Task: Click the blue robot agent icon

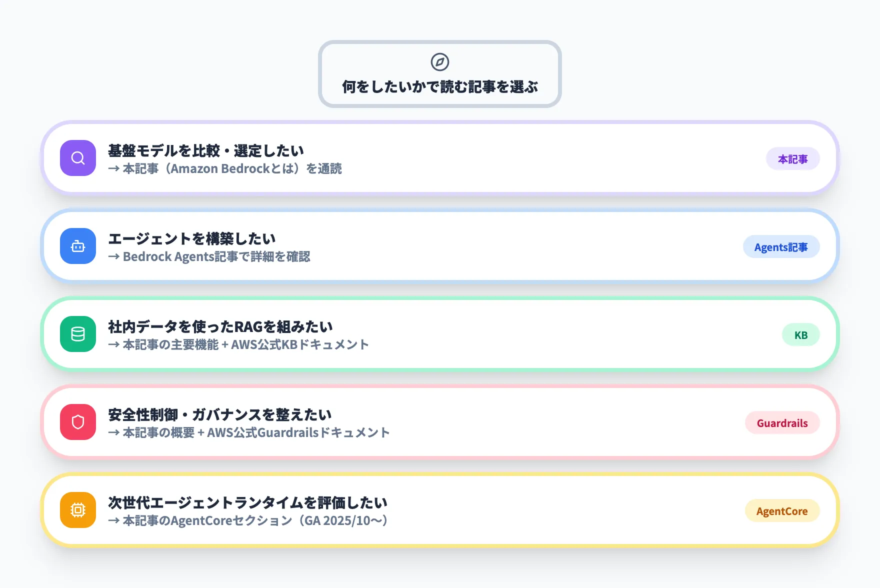Action: tap(78, 246)
